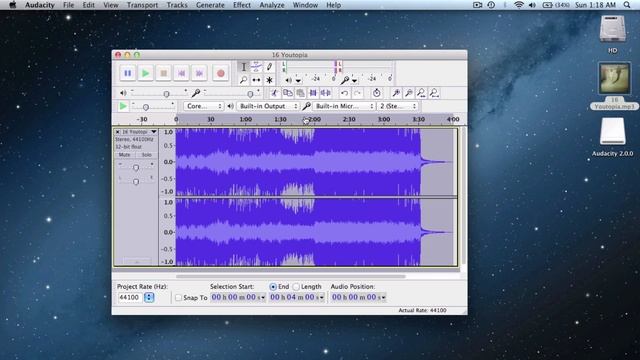The height and width of the screenshot is (360, 640).
Task: Click the Zoom Out icon
Action: coord(408,93)
